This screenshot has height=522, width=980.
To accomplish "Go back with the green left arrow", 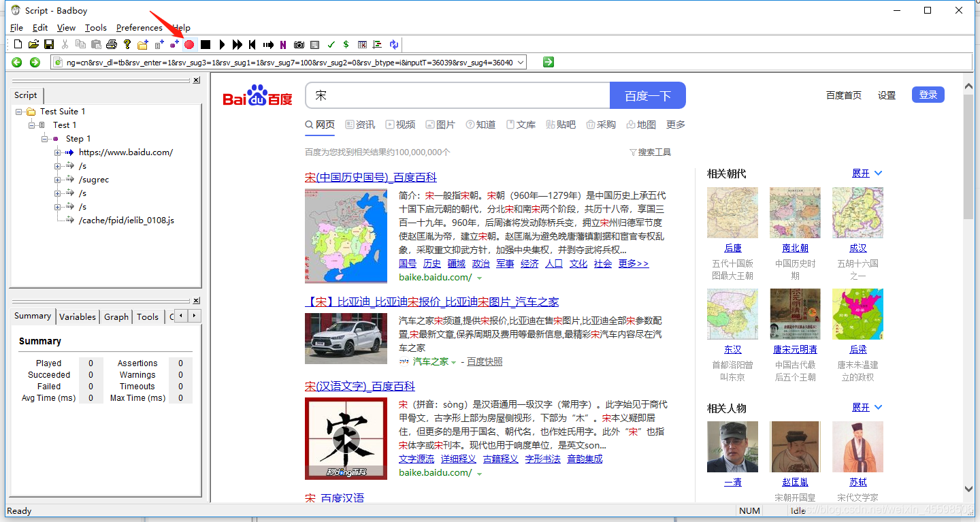I will (17, 62).
